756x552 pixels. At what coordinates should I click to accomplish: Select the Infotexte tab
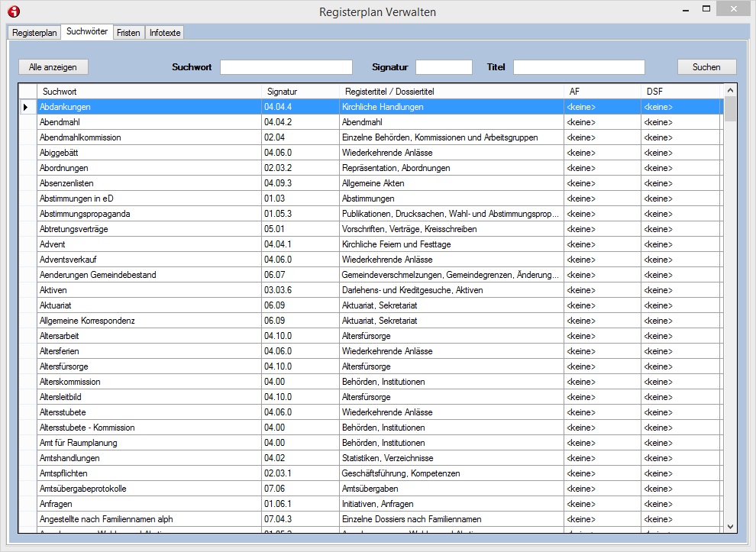(164, 33)
